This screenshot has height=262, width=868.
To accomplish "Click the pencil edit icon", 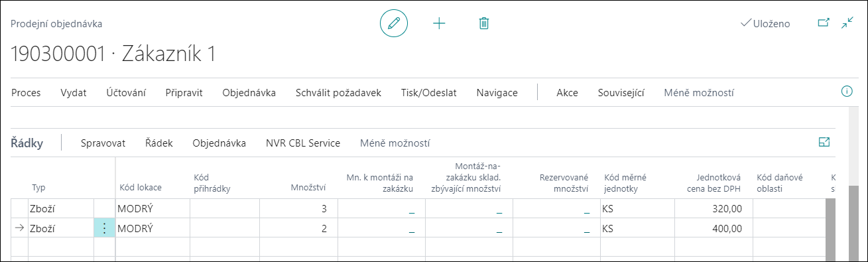I will [x=394, y=23].
